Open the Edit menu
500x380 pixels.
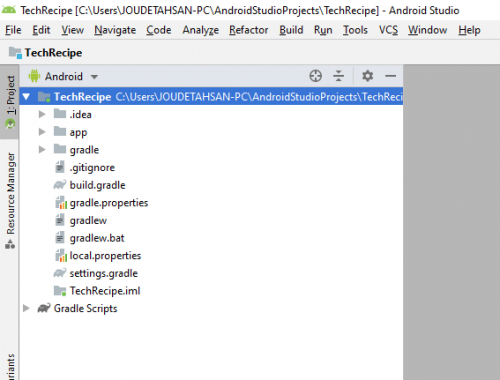[x=41, y=30]
